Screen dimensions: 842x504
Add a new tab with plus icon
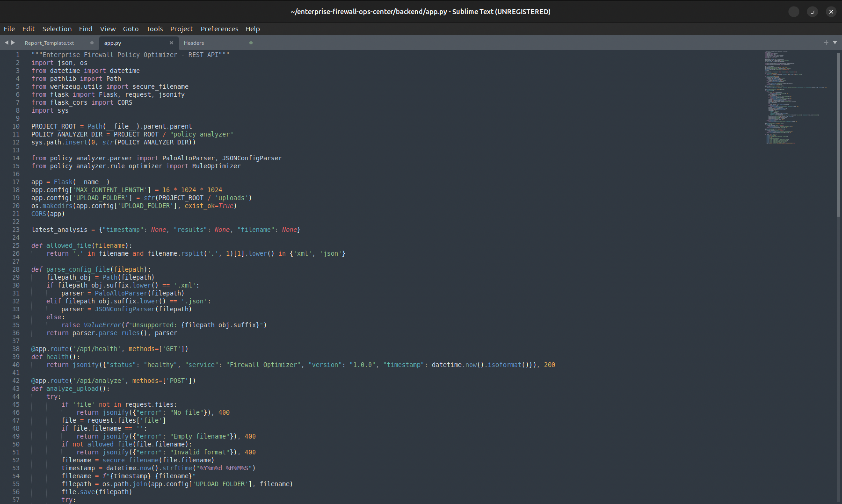click(826, 43)
